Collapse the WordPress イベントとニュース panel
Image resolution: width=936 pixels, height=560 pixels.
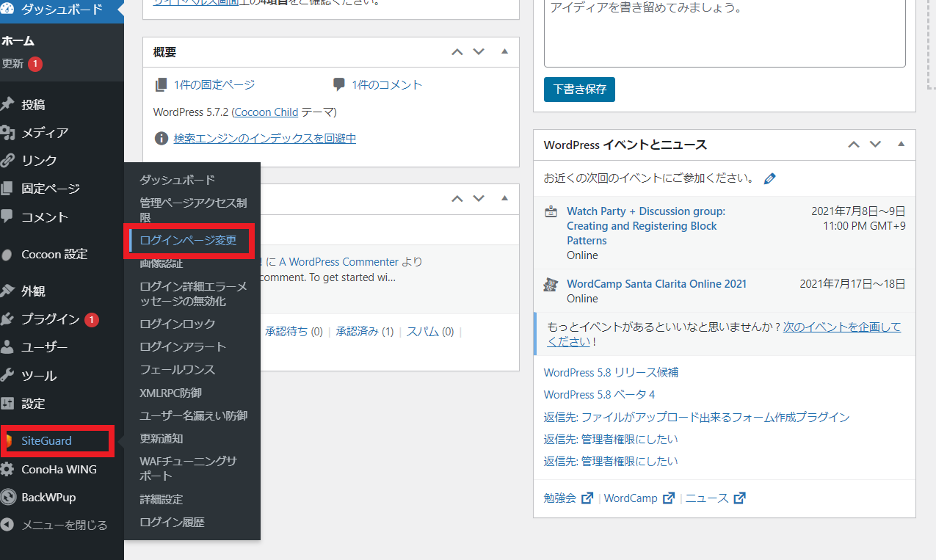click(x=901, y=144)
